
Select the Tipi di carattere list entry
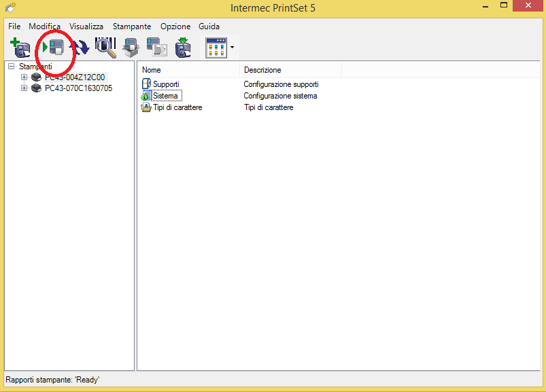point(177,107)
